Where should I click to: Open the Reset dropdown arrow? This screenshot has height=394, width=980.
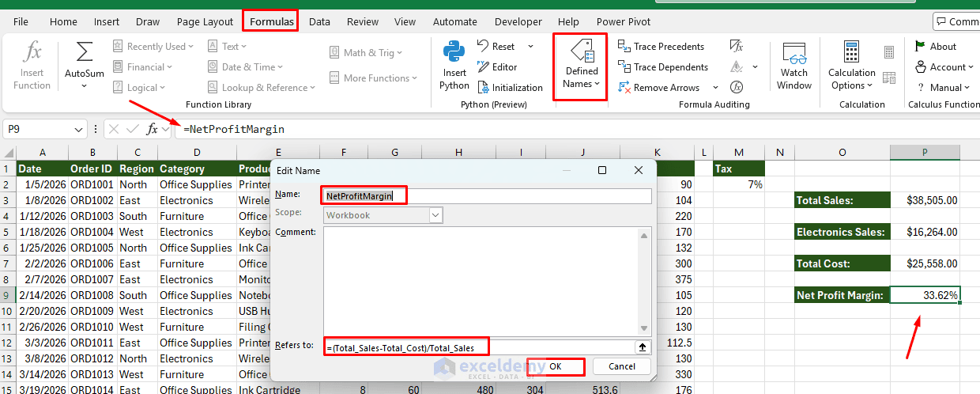[x=530, y=47]
